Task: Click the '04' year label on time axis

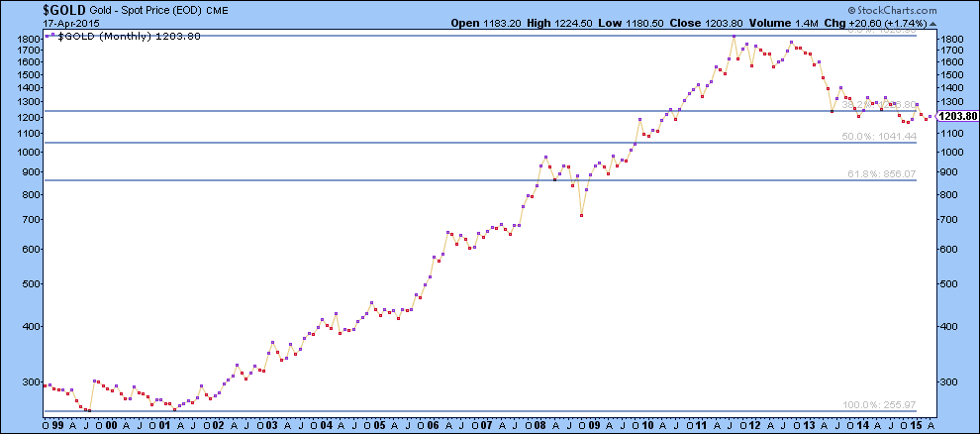Action: click(x=326, y=425)
